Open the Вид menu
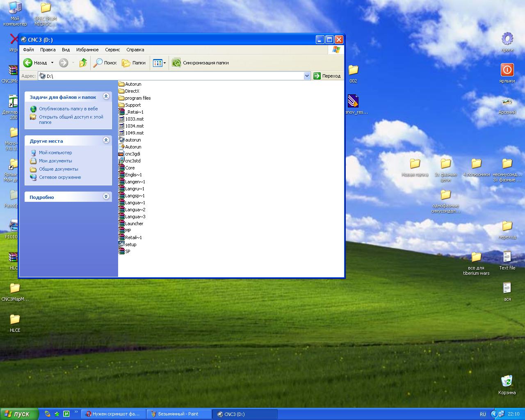Screen dimensions: 525x420 66,50
